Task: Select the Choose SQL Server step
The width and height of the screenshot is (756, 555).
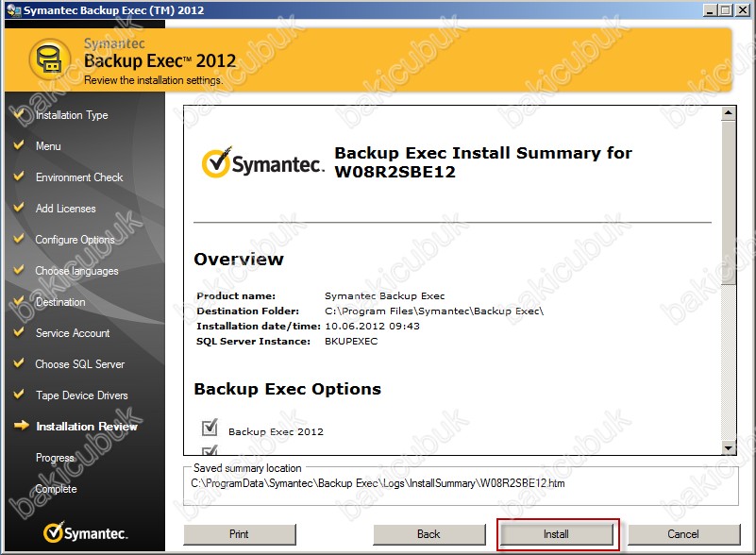Action: (x=80, y=364)
